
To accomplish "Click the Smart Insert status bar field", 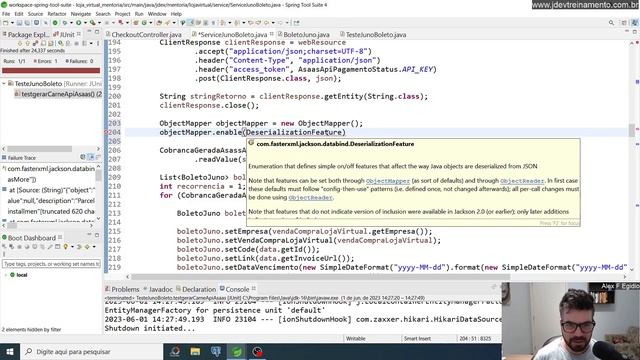I will [x=417, y=338].
